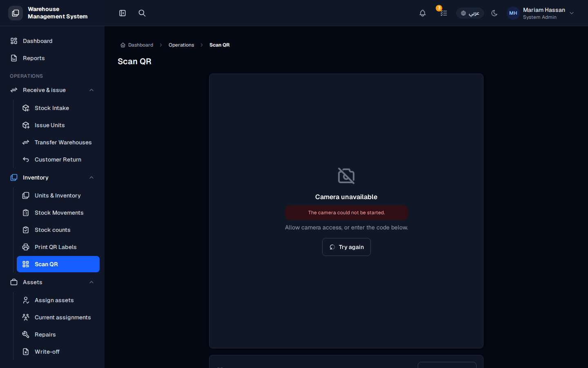Open Mariam Hassan user menu
Screen dimensions: 588x368
click(x=541, y=13)
